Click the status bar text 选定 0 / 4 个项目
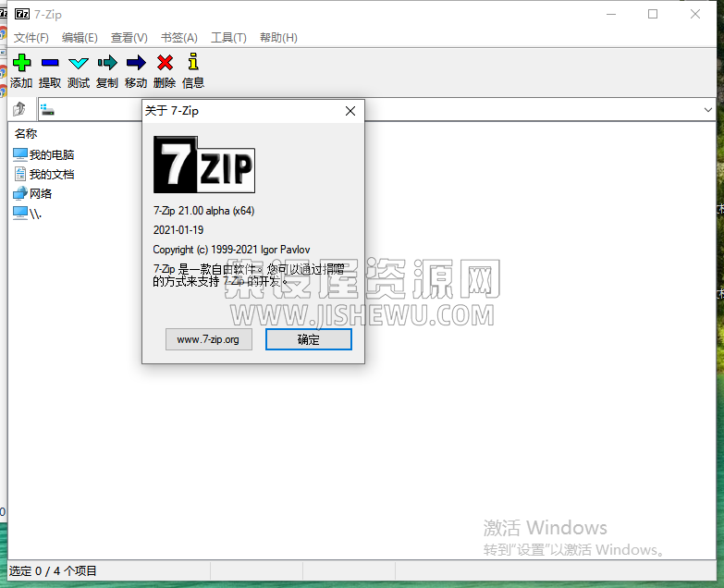Screen dimensions: 724x588 point(53,571)
